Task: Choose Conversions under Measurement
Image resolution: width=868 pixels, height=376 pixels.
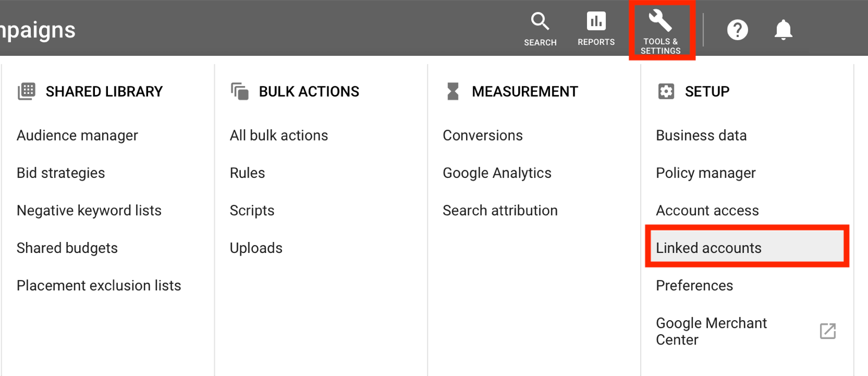Action: (483, 135)
